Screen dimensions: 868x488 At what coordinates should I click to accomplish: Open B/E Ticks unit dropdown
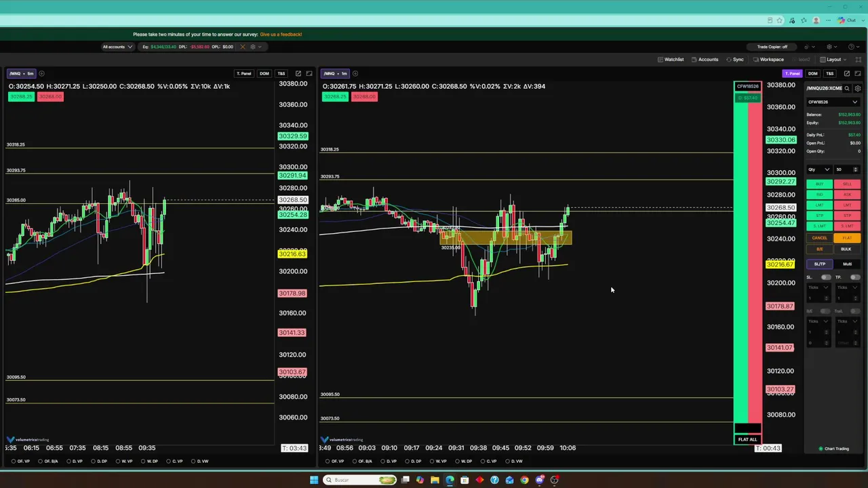pos(818,321)
